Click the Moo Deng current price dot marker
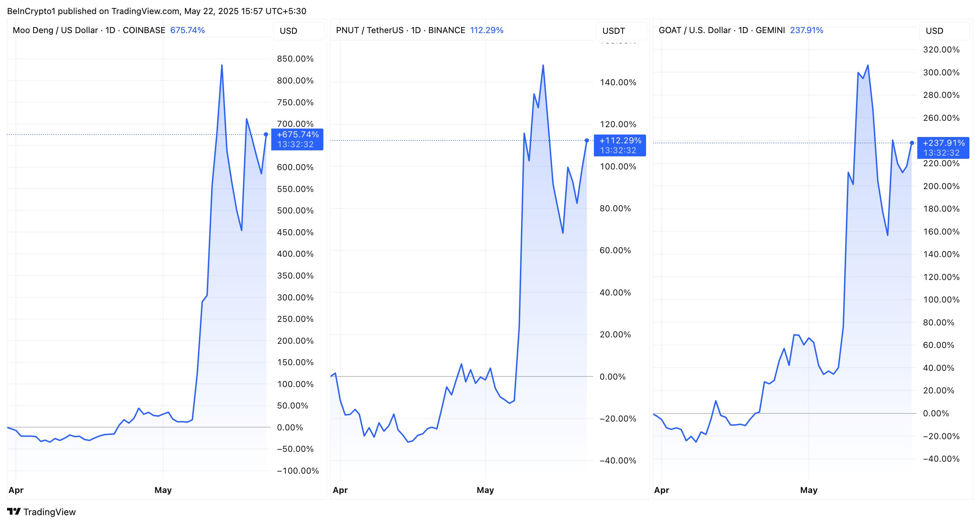Image resolution: width=980 pixels, height=524 pixels. tap(266, 134)
